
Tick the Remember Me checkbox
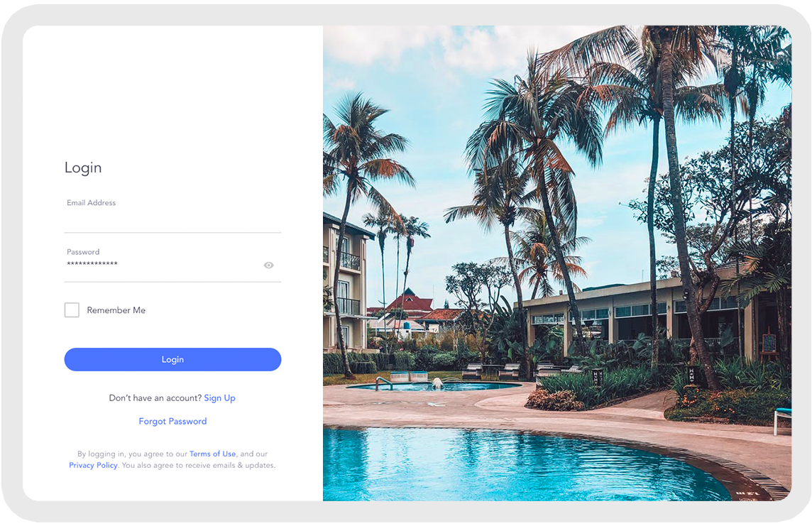(x=72, y=310)
